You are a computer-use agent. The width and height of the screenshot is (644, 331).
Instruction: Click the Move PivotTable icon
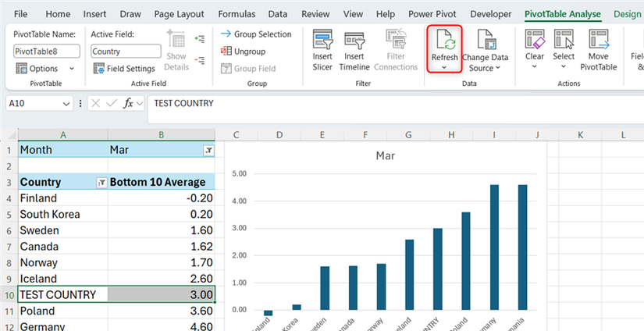599,40
